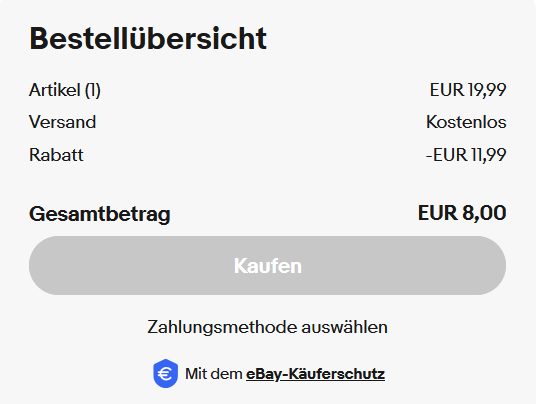Click the Kostenlos shipping value

(466, 122)
